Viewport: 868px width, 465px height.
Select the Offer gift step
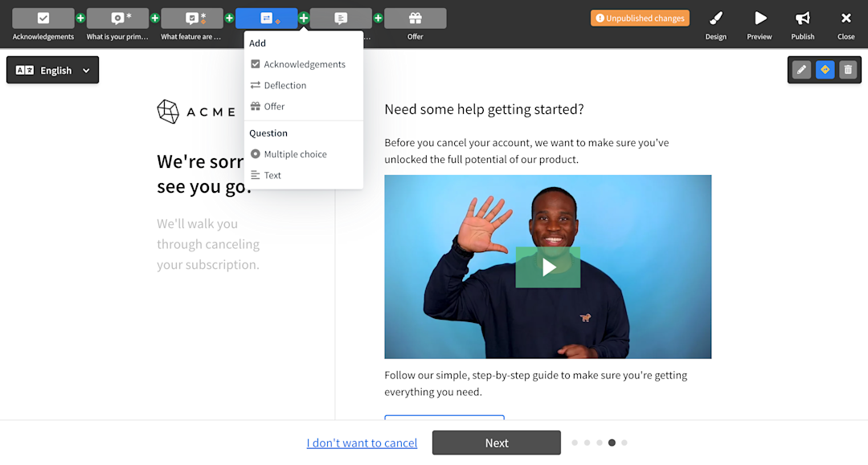(416, 18)
